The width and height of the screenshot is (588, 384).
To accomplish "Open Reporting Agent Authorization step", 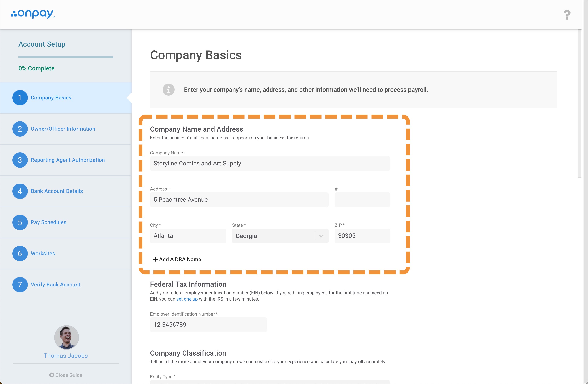I will (x=68, y=160).
